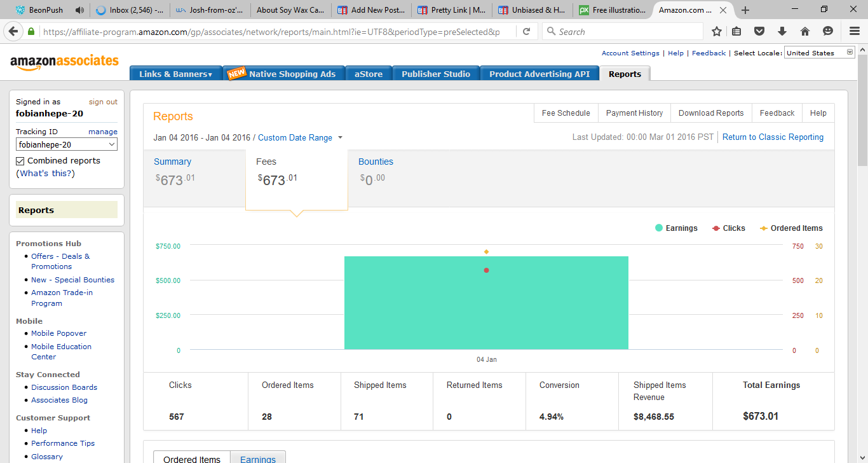Open New - Special Bounties link
This screenshot has width=868, height=463.
(x=73, y=280)
